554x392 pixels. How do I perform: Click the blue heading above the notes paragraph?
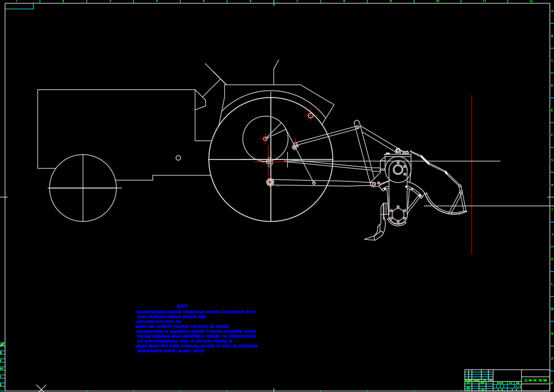pyautogui.click(x=182, y=306)
